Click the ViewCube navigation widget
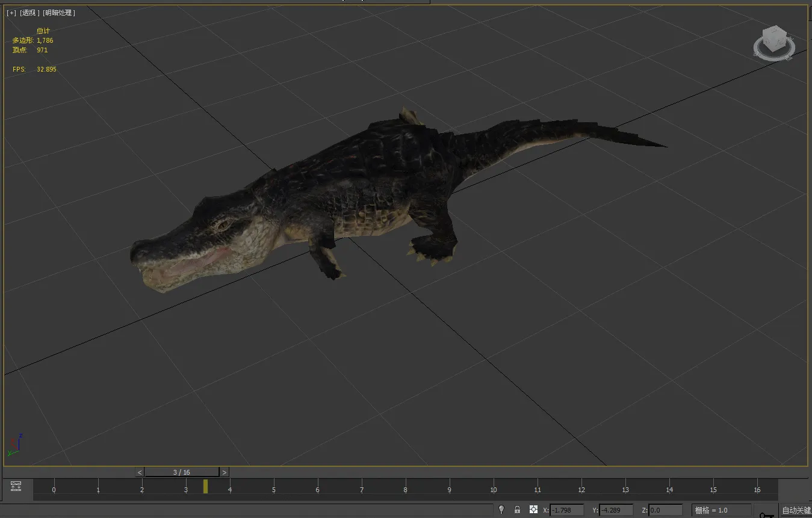 tap(774, 42)
